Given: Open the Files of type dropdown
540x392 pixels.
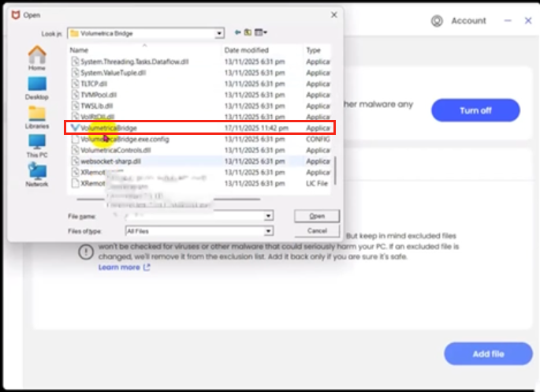Looking at the screenshot, I should coord(269,231).
